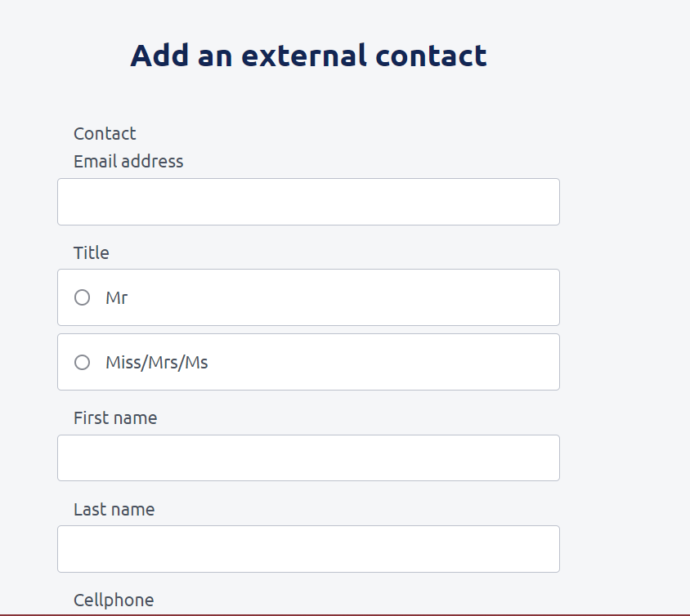This screenshot has width=690, height=616.
Task: Click the word "name" in First name label
Action: pos(136,417)
